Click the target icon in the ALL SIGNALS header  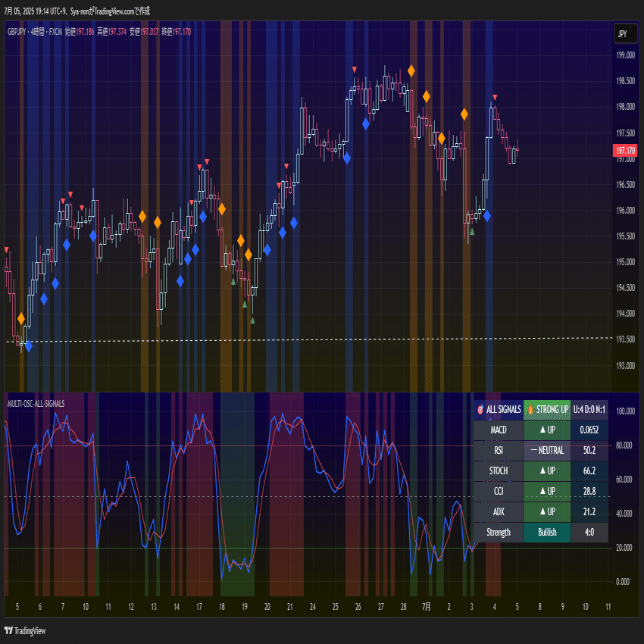click(x=480, y=409)
